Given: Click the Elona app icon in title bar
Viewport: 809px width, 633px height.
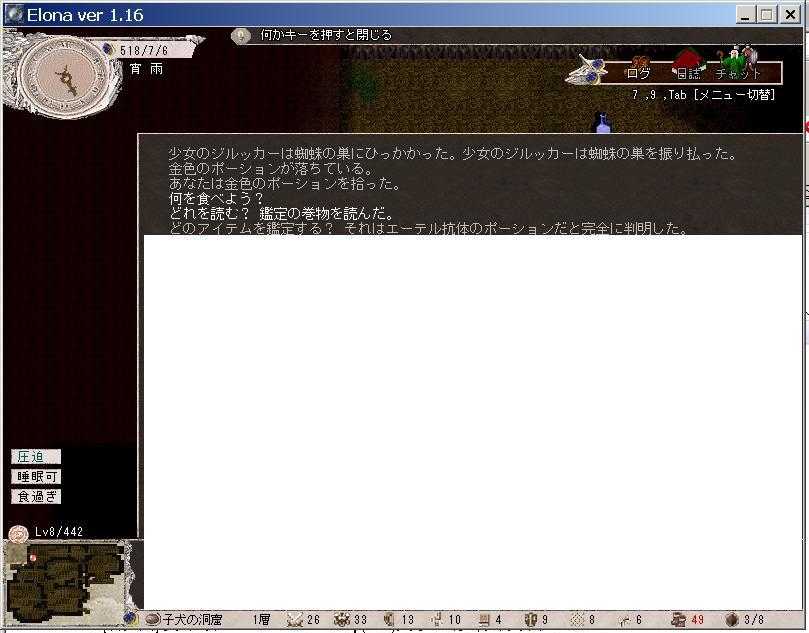Looking at the screenshot, I should point(14,14).
